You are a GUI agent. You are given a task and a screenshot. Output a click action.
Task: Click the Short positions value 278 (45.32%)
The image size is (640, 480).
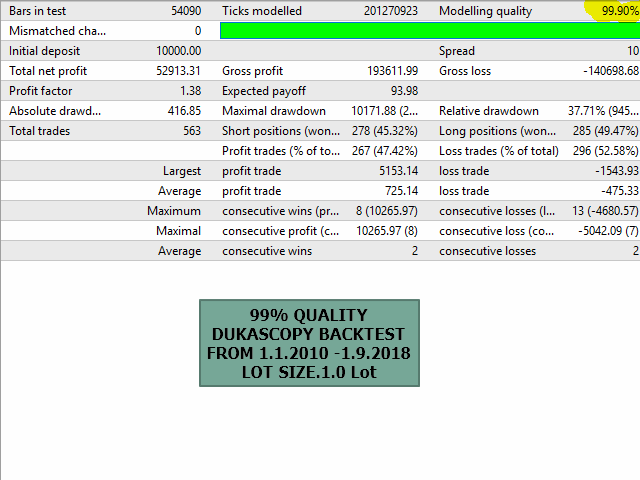click(385, 131)
